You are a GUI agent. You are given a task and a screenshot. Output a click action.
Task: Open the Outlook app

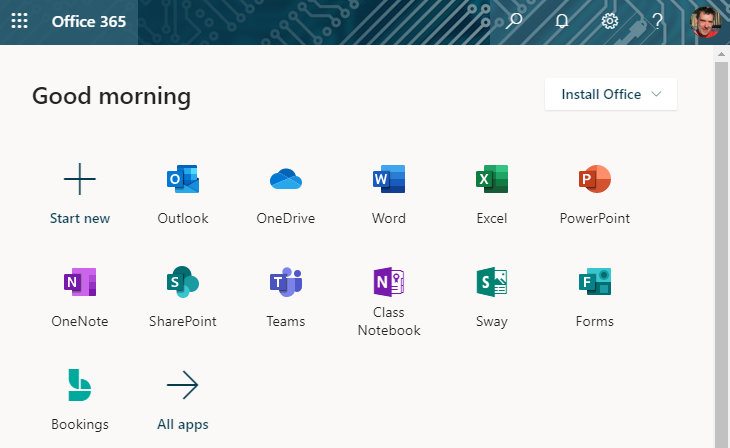(183, 180)
